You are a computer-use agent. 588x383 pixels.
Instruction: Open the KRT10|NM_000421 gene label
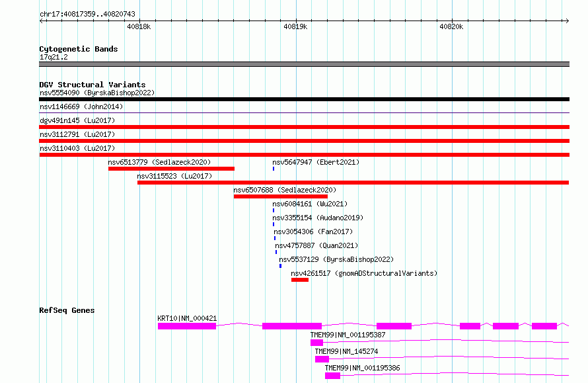(187, 318)
